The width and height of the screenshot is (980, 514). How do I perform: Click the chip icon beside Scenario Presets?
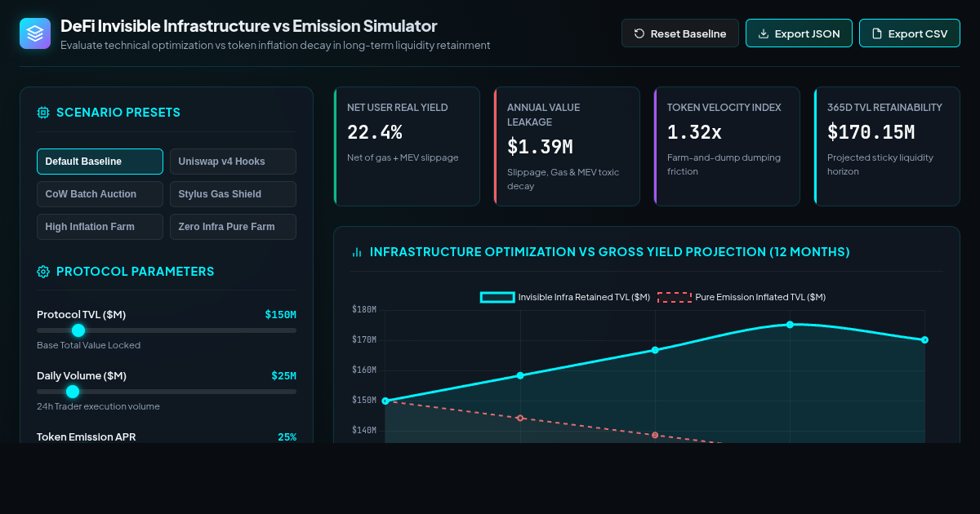point(43,113)
